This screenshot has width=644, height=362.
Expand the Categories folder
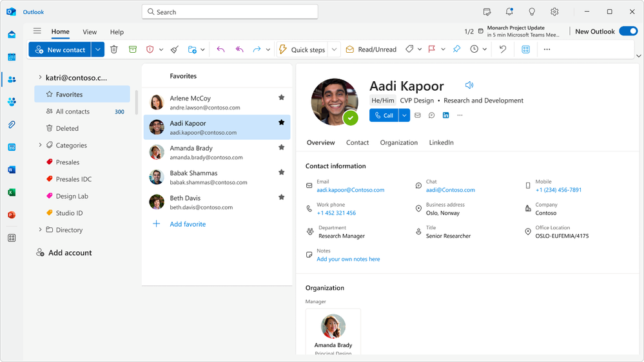coord(40,145)
